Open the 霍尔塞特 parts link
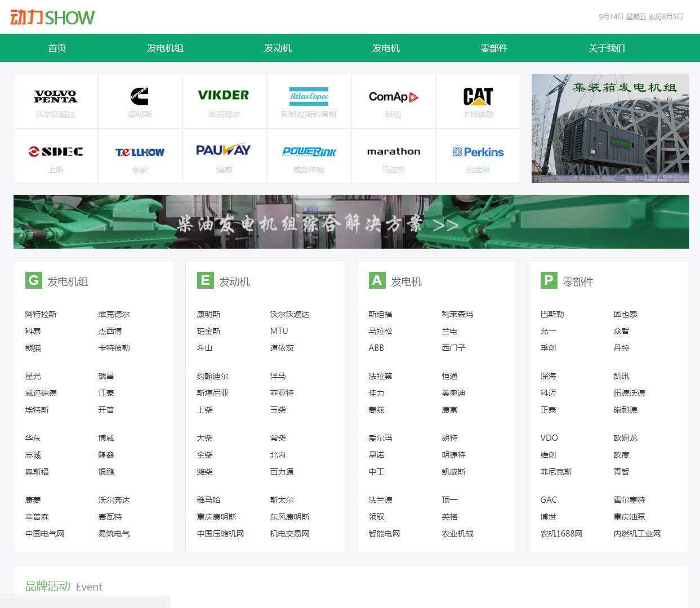Viewport: 700px width, 608px height. 630,500
